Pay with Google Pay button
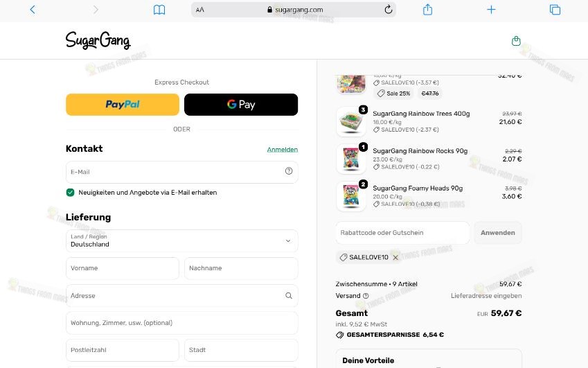 coord(241,104)
